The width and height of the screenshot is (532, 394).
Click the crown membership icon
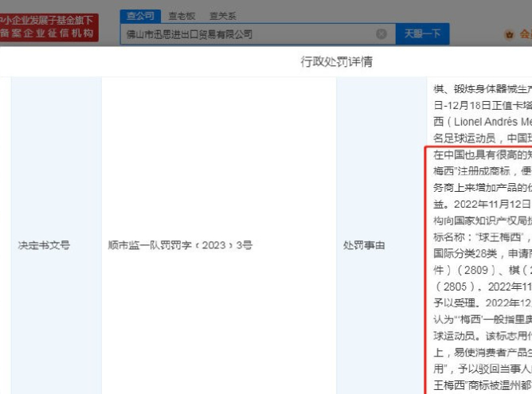[x=510, y=35]
